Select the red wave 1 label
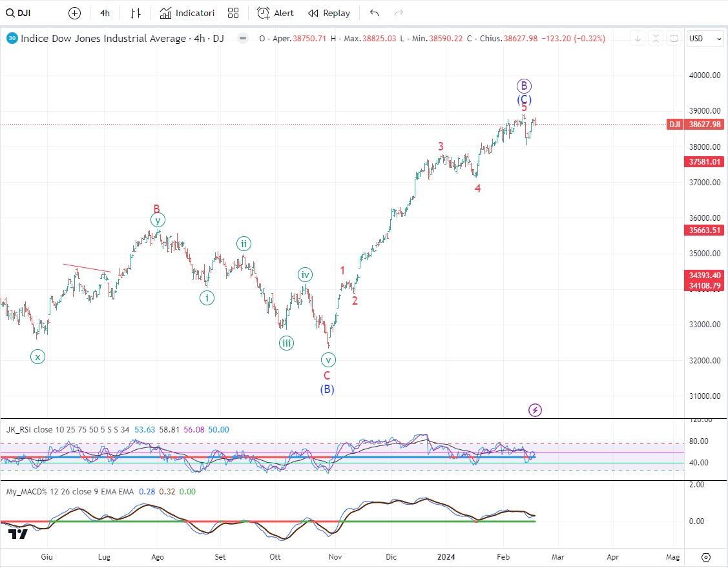This screenshot has width=728, height=568. [x=342, y=270]
